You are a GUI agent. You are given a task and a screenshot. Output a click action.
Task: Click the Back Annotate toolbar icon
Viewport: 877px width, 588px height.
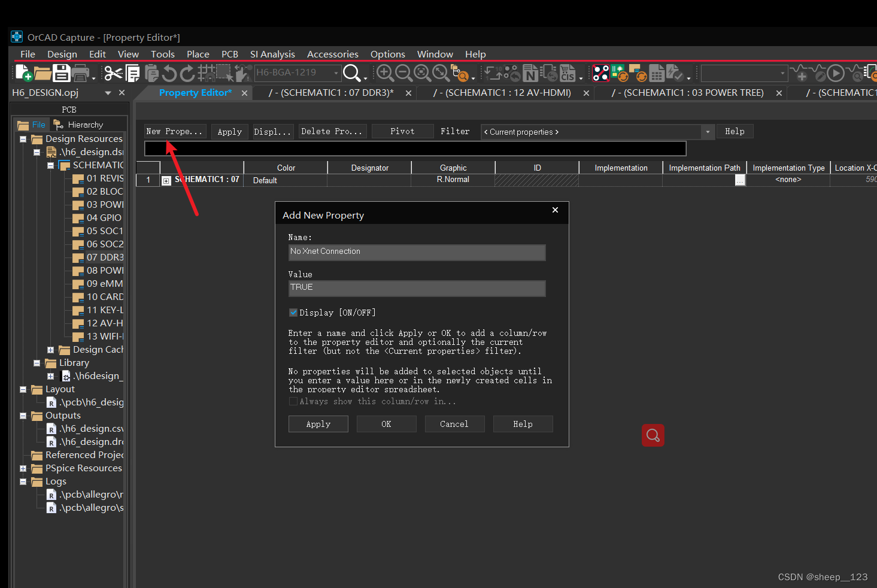[511, 73]
